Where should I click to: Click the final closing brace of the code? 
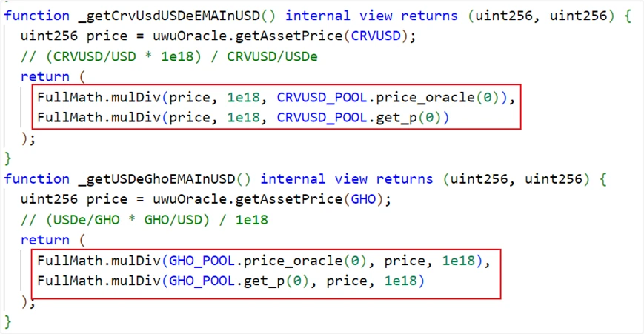(x=9, y=322)
